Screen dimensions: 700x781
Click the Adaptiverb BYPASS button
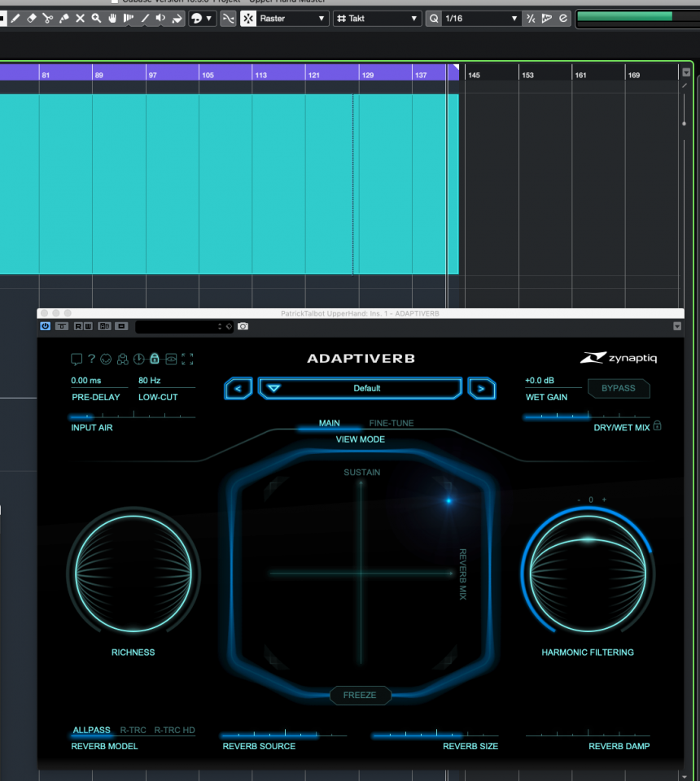619,389
